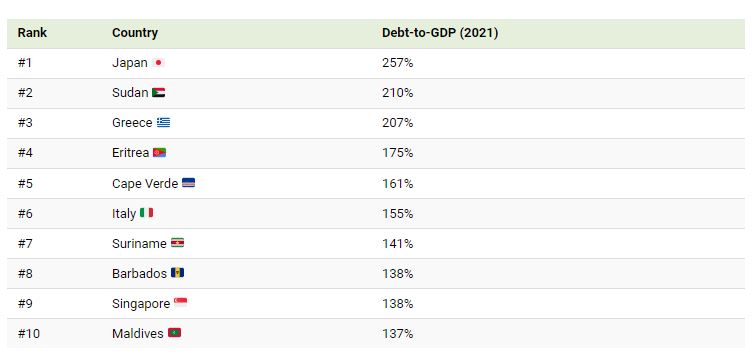Click the #10 rank cell

pyautogui.click(x=29, y=334)
